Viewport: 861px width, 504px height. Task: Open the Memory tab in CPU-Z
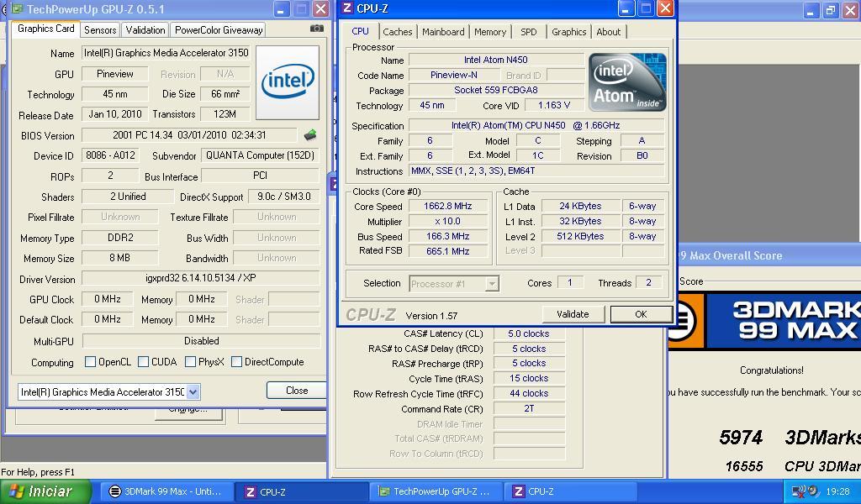pos(490,32)
